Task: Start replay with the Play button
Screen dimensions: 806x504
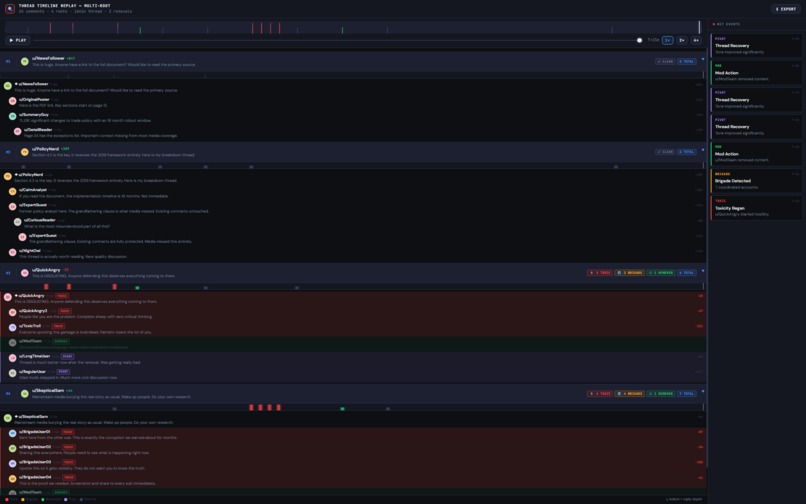Action: point(17,40)
